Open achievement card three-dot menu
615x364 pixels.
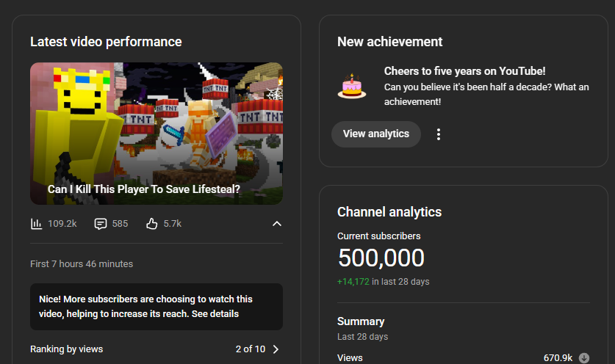pos(439,134)
